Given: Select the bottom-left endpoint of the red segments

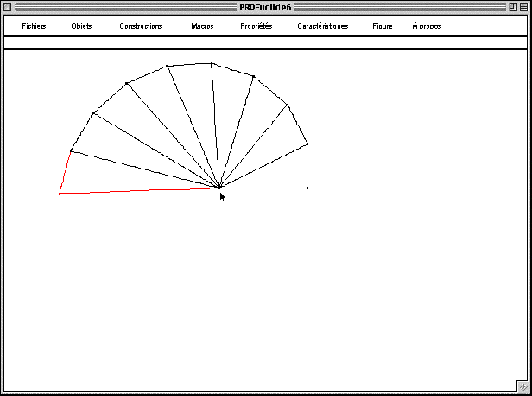Looking at the screenshot, I should pos(60,193).
